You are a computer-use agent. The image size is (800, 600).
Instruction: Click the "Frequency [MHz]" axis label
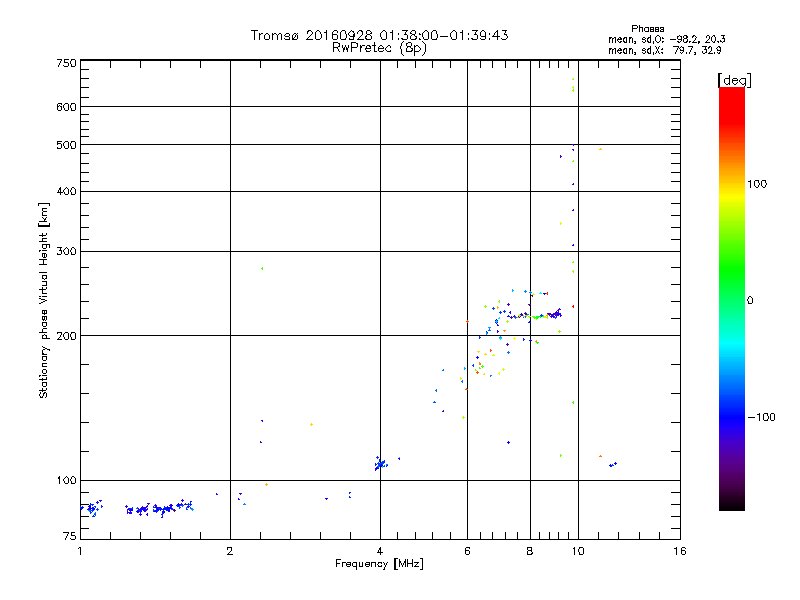379,564
